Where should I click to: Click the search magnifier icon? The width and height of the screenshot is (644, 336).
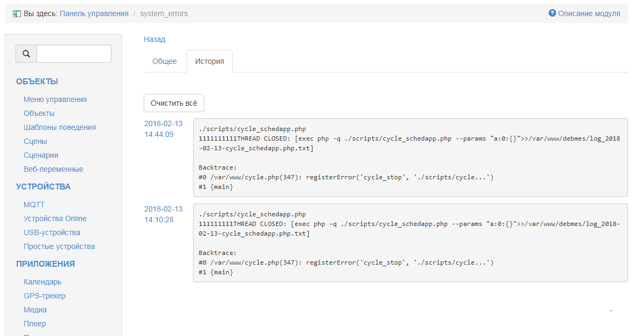[x=26, y=54]
